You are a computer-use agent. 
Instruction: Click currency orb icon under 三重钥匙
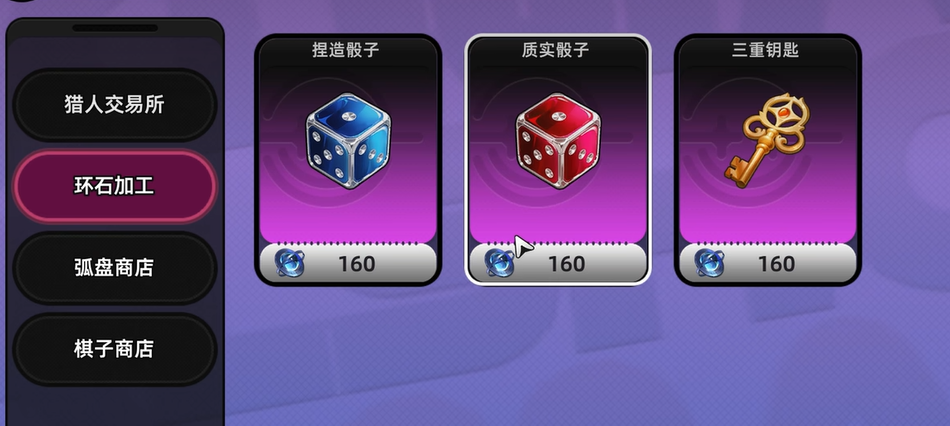tap(709, 264)
